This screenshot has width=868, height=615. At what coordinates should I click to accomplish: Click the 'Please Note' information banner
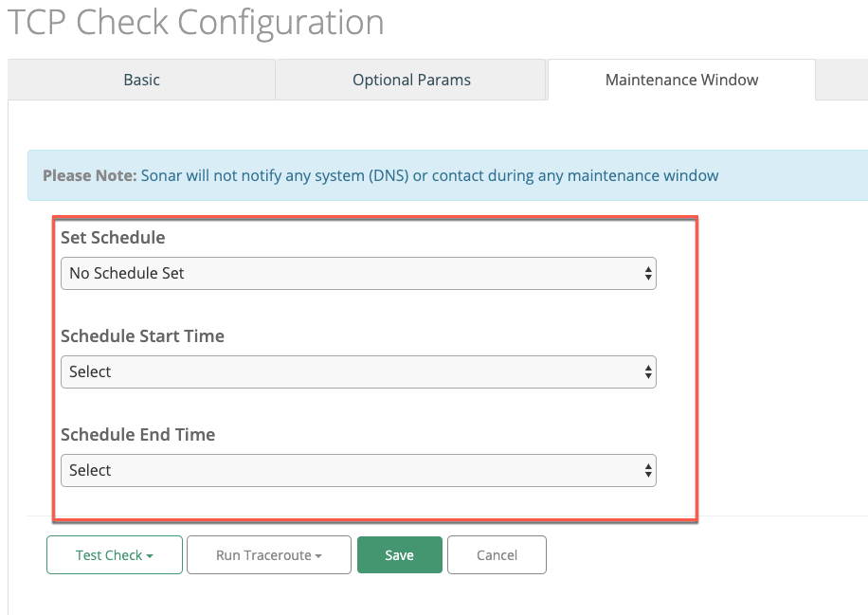click(x=448, y=175)
